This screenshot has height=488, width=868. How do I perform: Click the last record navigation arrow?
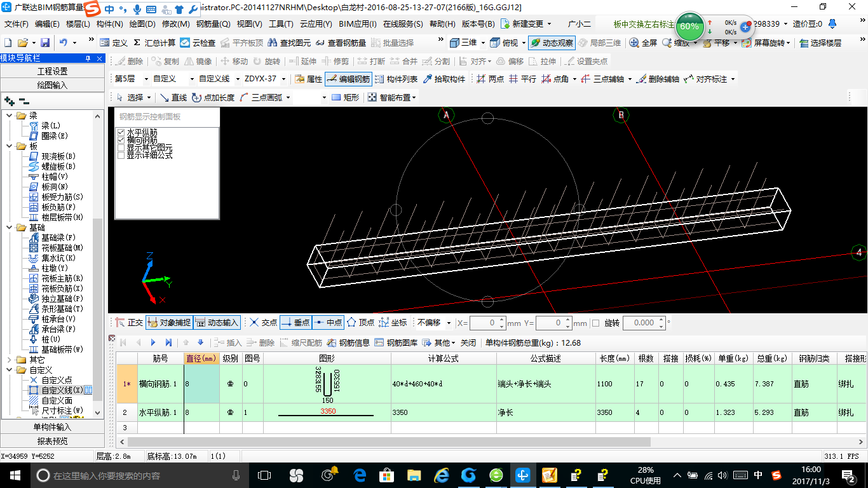tap(168, 342)
